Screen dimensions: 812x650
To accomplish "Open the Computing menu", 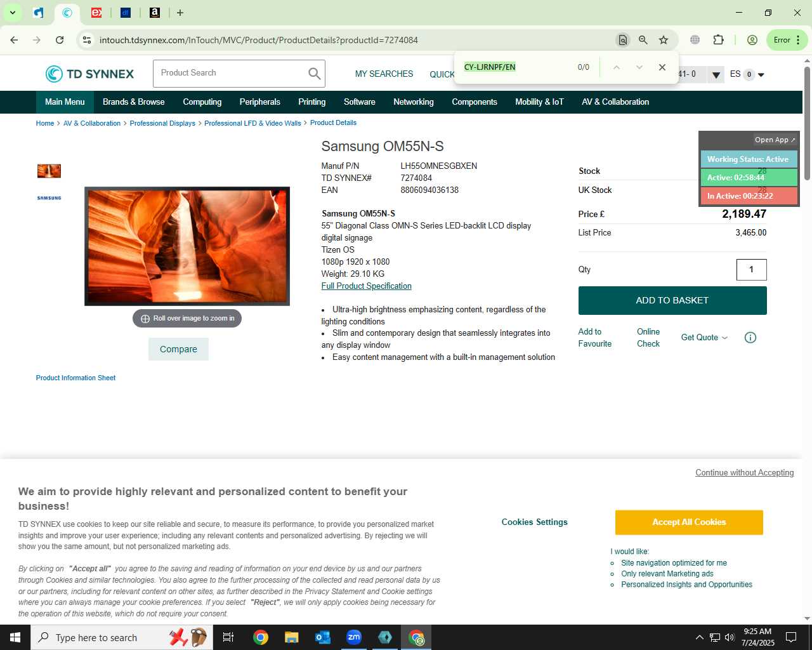I will tap(202, 102).
